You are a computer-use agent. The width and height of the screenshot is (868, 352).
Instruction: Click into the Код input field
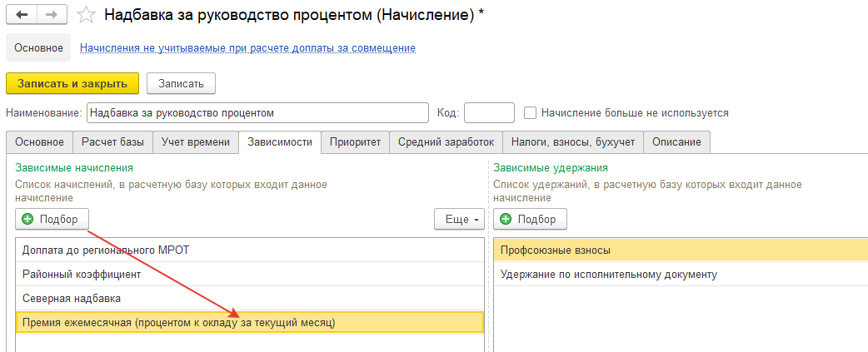pyautogui.click(x=489, y=112)
